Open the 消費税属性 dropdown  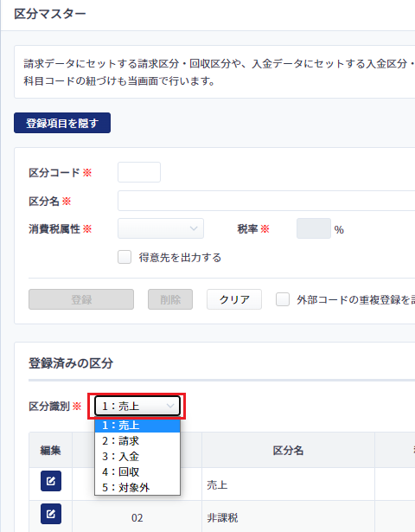click(x=161, y=228)
